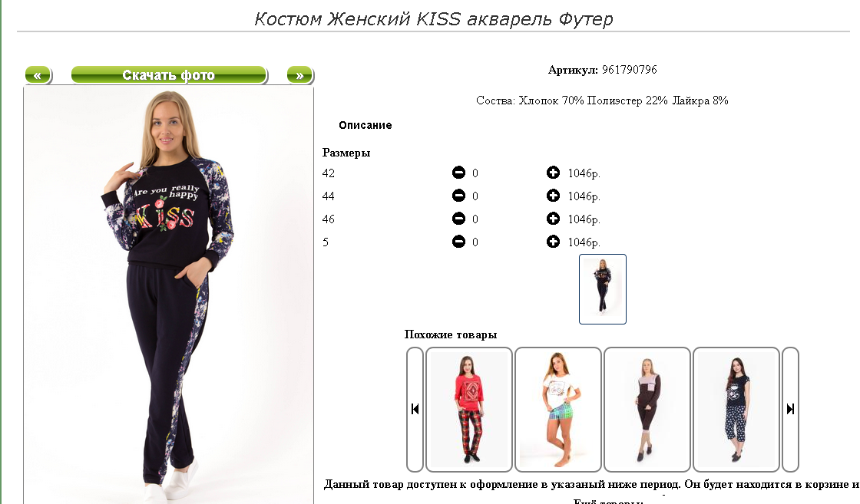Open similar product with brown outfit
This screenshot has width=860, height=504.
(x=647, y=409)
